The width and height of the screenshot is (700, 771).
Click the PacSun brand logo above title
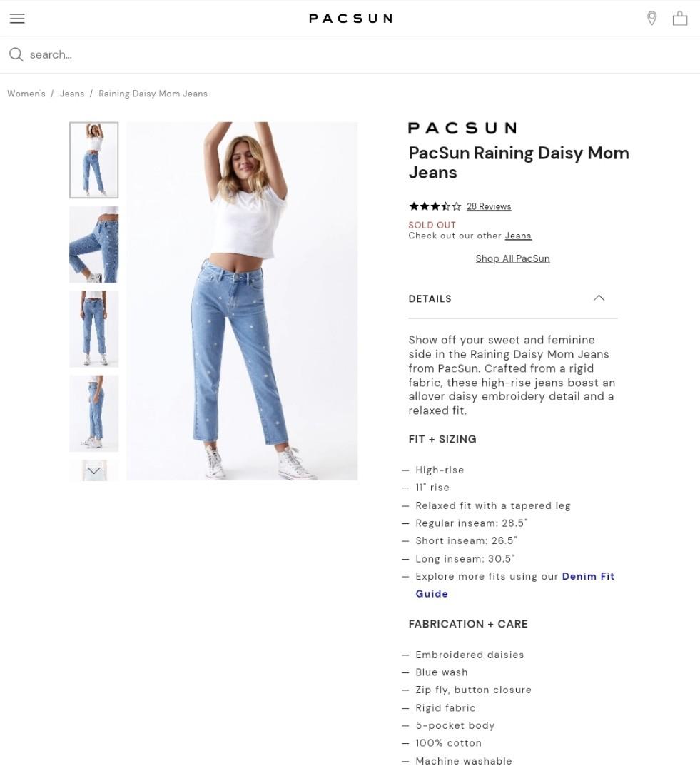(x=462, y=128)
